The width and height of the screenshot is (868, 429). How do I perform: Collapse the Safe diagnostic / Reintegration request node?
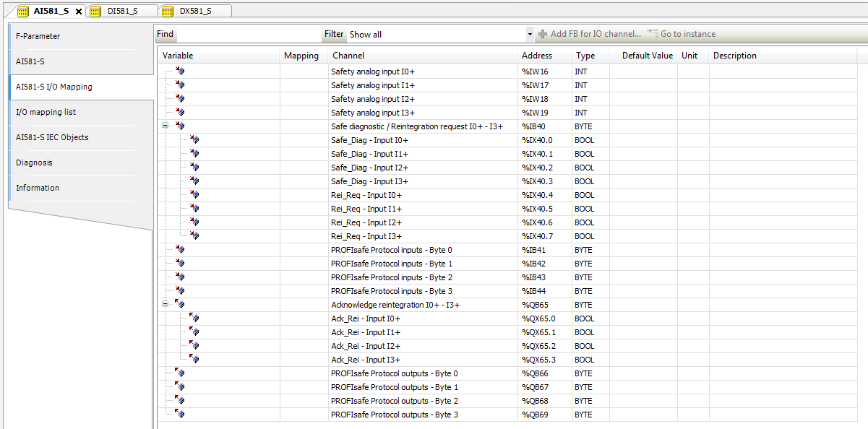166,126
